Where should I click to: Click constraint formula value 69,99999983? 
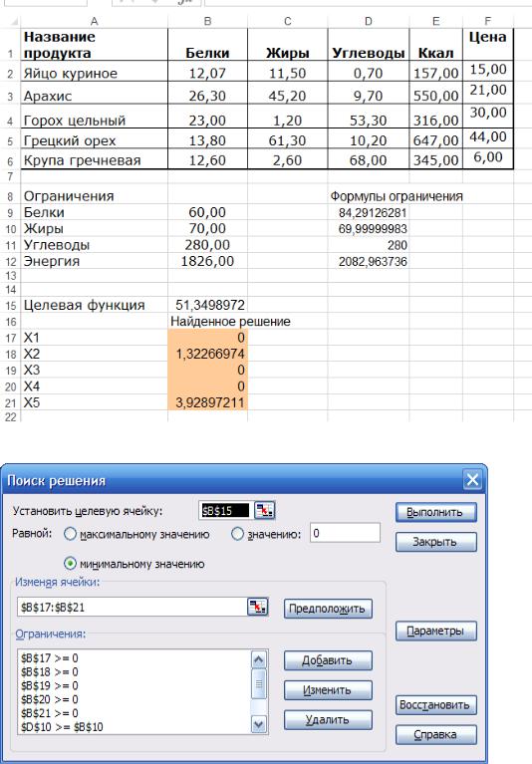point(369,228)
